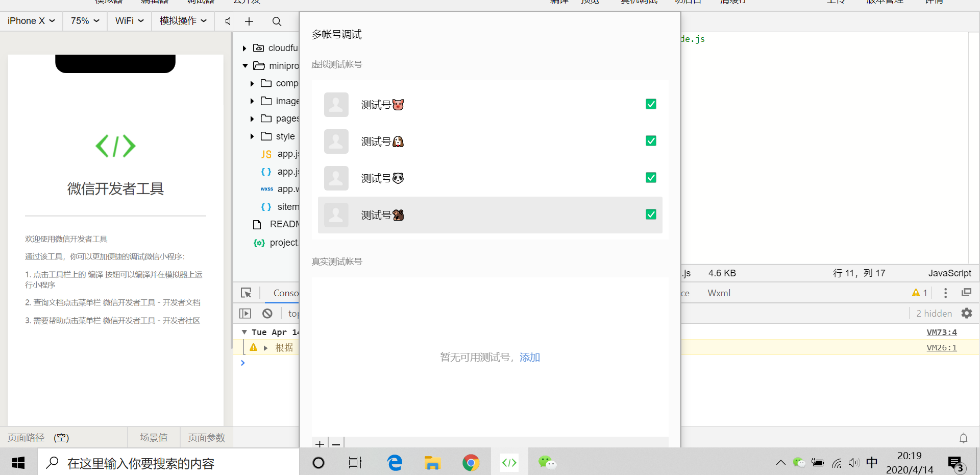The height and width of the screenshot is (475, 980).
Task: Open Windows action center notifications
Action: click(x=956, y=464)
